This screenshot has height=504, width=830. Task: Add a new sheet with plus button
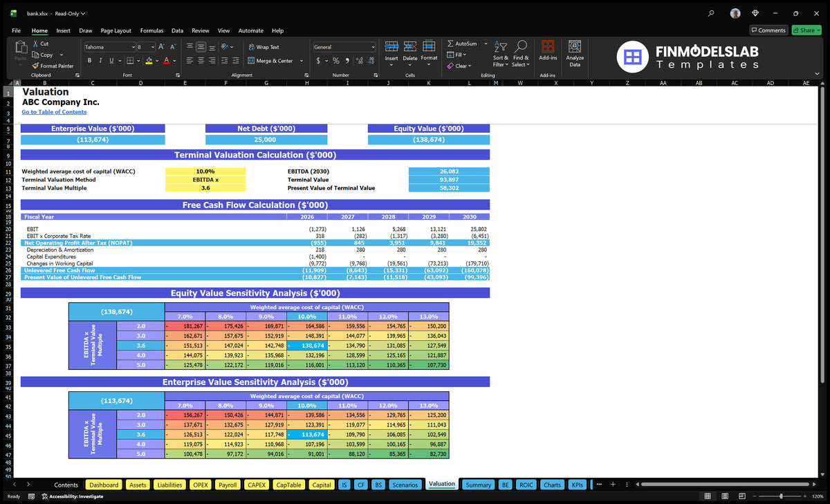click(x=612, y=485)
